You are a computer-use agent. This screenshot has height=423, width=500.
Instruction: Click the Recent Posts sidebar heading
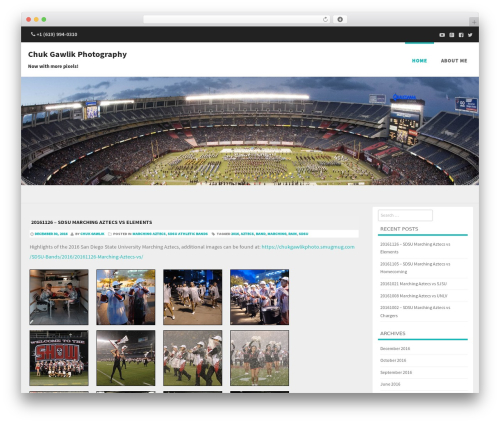[x=399, y=229]
